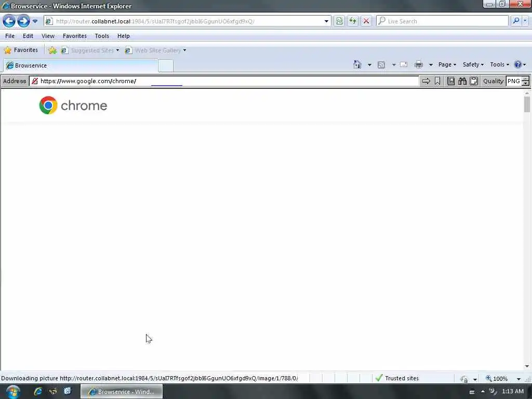
Task: Click the blue Help question mark icon
Action: pyautogui.click(x=518, y=64)
